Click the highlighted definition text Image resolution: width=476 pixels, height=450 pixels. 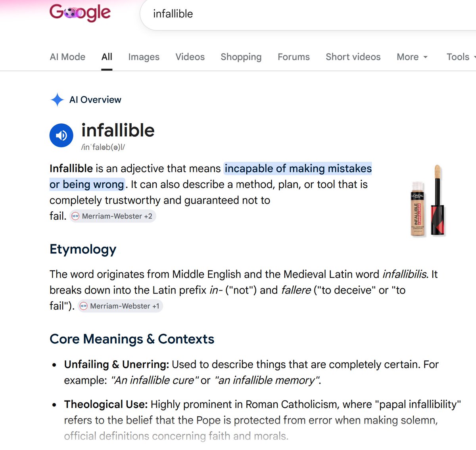211,176
